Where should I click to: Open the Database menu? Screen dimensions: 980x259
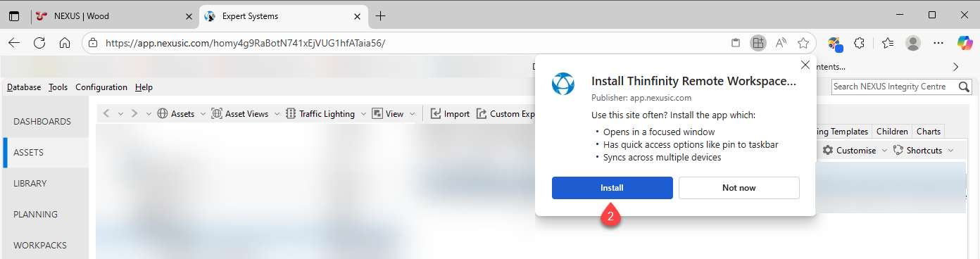pos(24,87)
